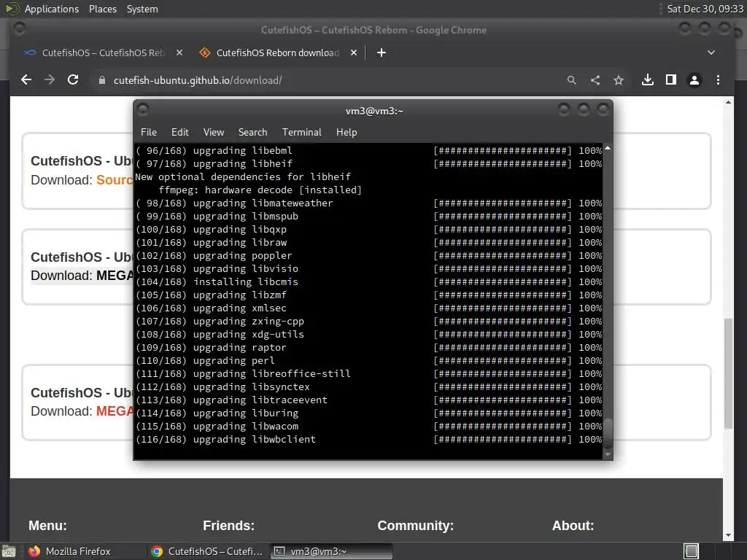Click the Chrome page scrollbar down arrow
The width and height of the screenshot is (747, 560).
point(728,535)
